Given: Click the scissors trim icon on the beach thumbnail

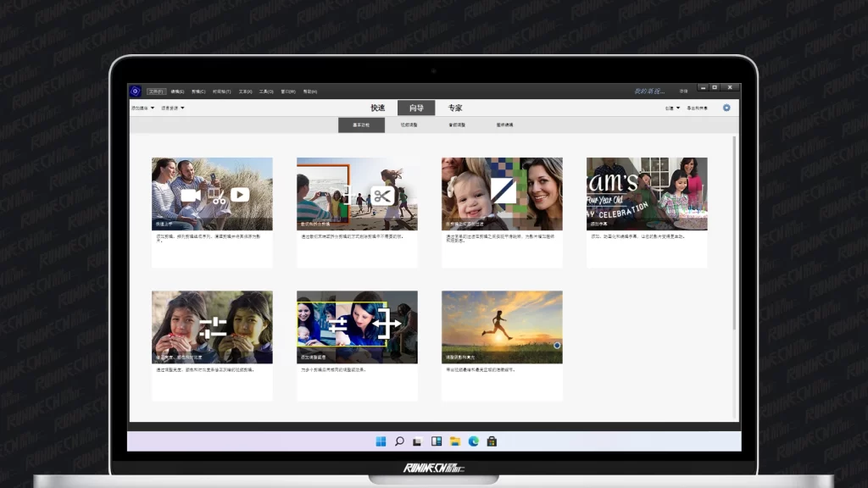Looking at the screenshot, I should click(383, 196).
